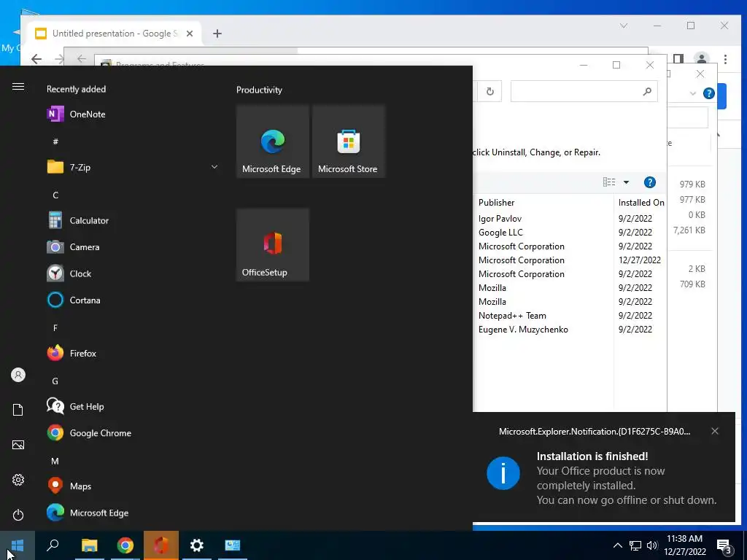
Task: Refresh the Programs and Features list
Action: click(x=489, y=91)
